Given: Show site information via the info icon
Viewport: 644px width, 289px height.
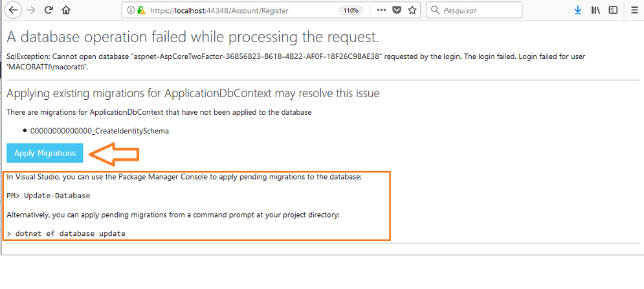Looking at the screenshot, I should coord(131,10).
